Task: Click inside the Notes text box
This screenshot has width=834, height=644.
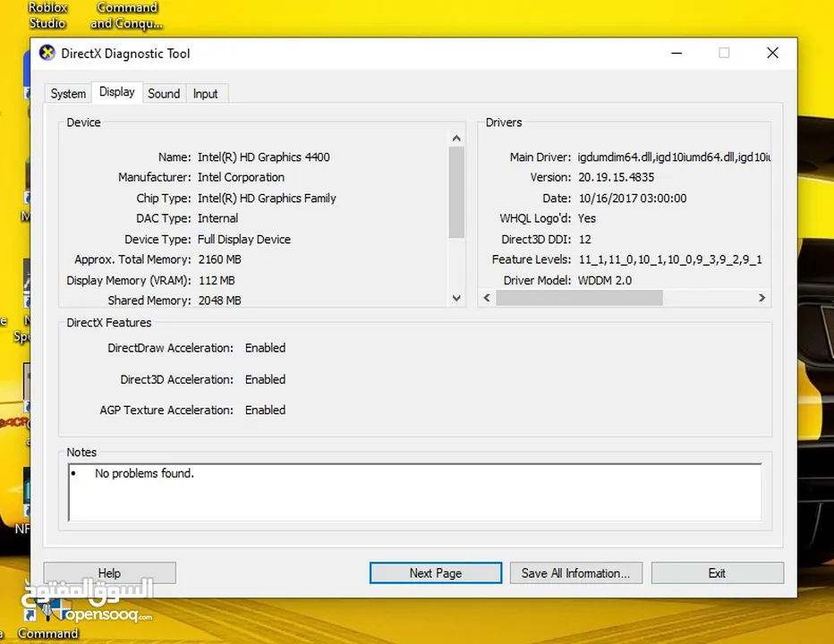Action: (x=415, y=493)
